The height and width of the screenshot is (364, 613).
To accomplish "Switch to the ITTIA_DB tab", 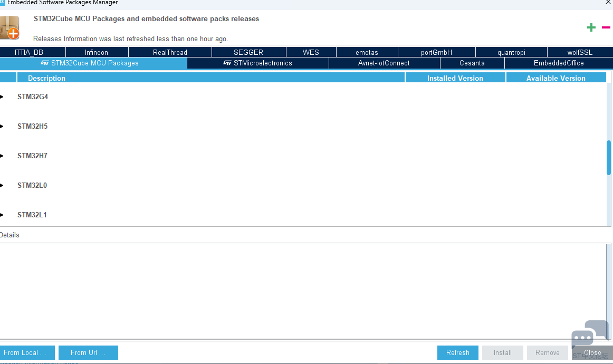I will tap(33, 52).
